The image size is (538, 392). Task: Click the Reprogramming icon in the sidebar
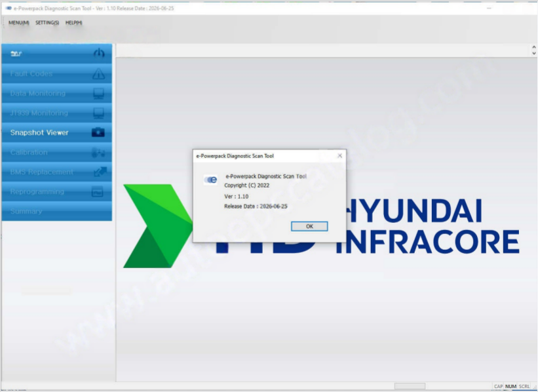click(98, 192)
